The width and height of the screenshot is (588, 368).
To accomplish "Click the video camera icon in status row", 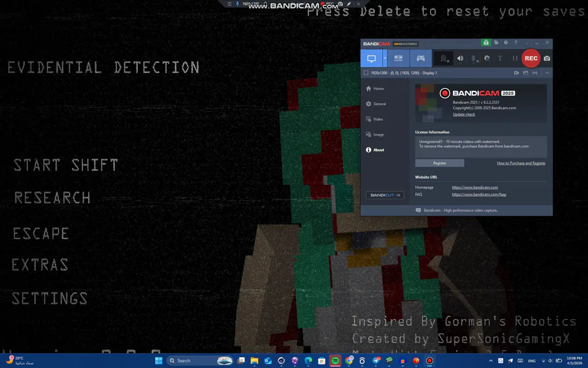I will pos(516,73).
